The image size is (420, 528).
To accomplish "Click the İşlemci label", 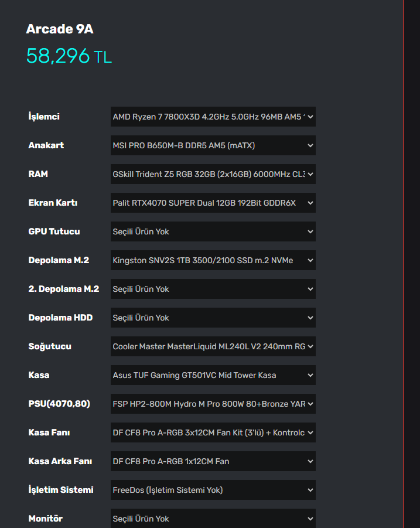I will [x=44, y=117].
